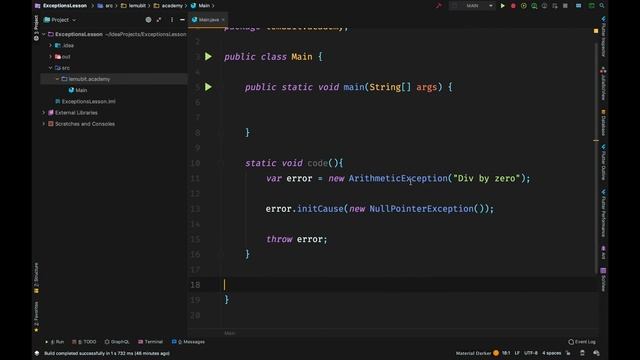This screenshot has height=360, width=640.
Task: Open the MAIN run configuration dropdown
Action: [x=472, y=6]
